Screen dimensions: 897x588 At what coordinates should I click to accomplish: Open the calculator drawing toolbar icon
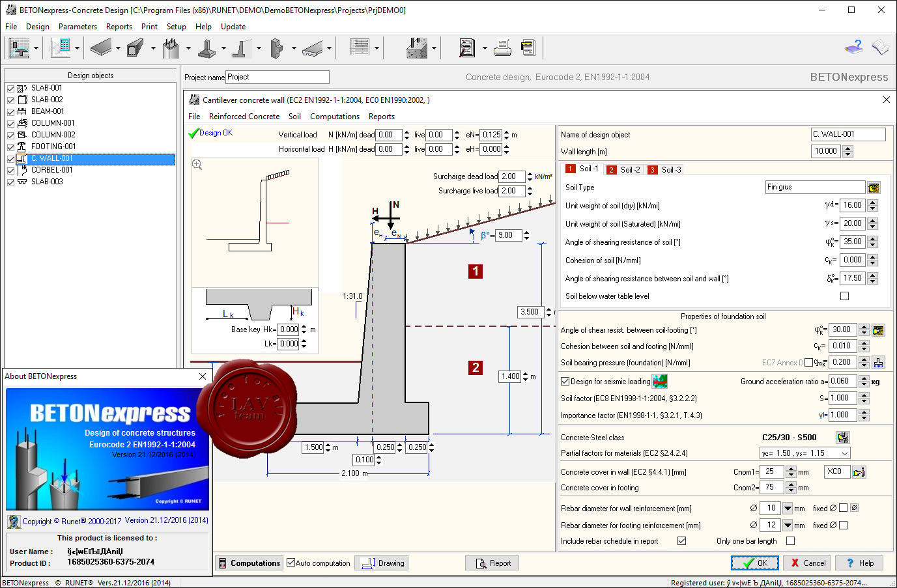coord(60,48)
